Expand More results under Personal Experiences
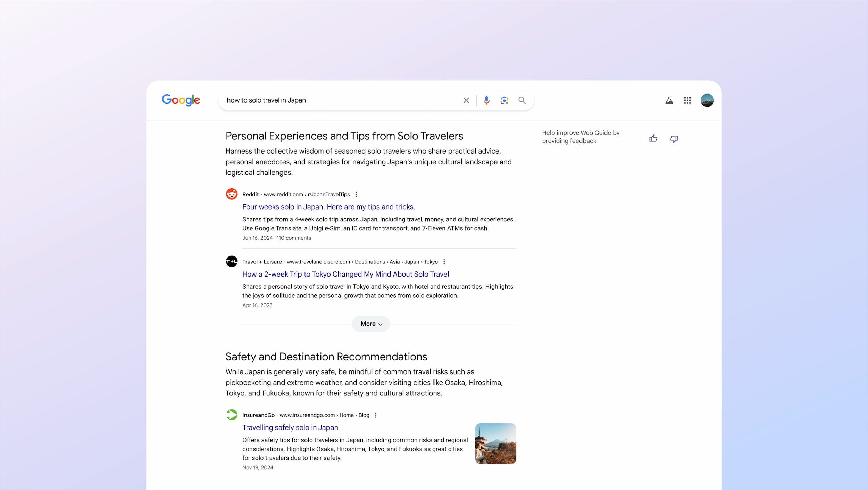This screenshot has width=868, height=490. [370, 324]
